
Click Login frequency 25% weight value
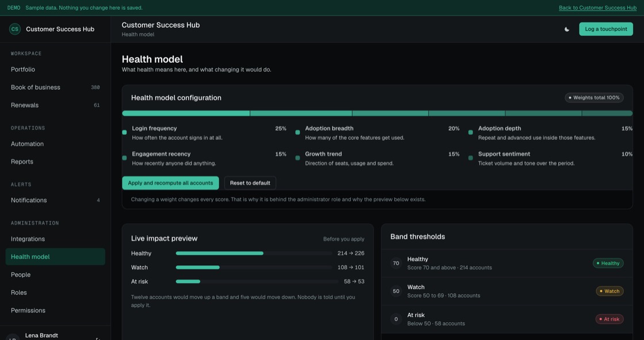tap(281, 129)
